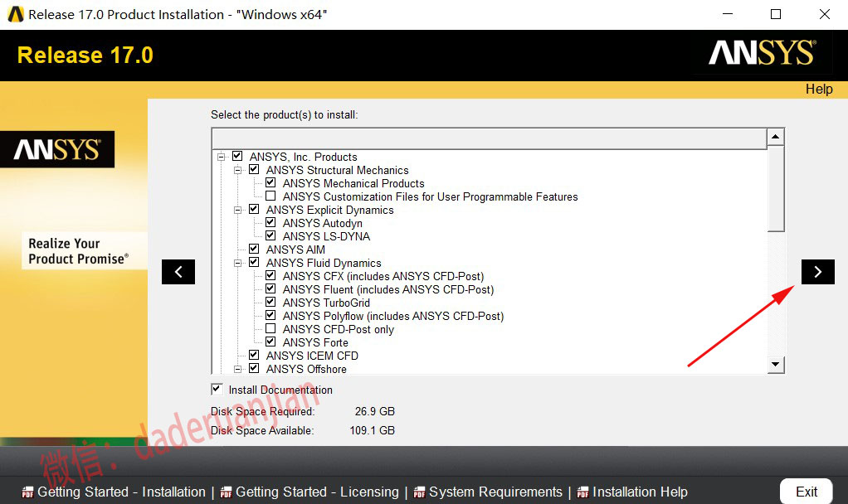848x504 pixels.
Task: Select ANSYS AIM tree label
Action: coord(295,250)
